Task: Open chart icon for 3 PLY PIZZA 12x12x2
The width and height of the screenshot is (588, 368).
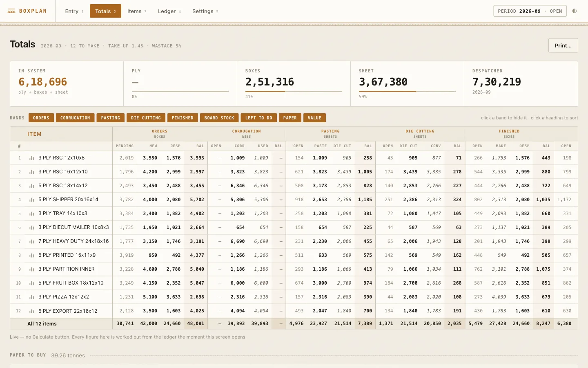Action: (31, 297)
